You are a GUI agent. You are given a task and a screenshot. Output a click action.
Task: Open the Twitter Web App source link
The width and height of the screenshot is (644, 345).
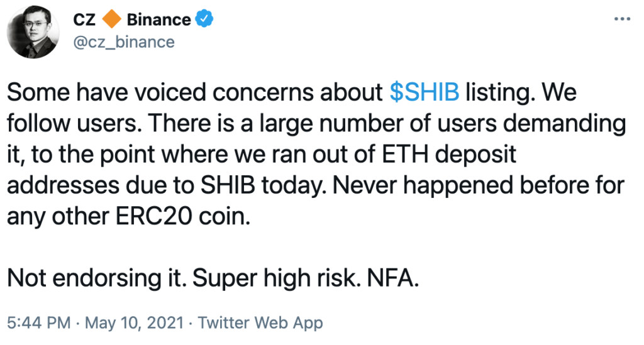coord(260,322)
